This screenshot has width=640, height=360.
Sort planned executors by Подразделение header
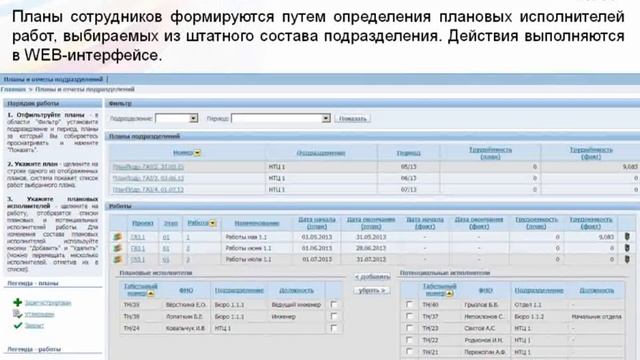pos(239,291)
